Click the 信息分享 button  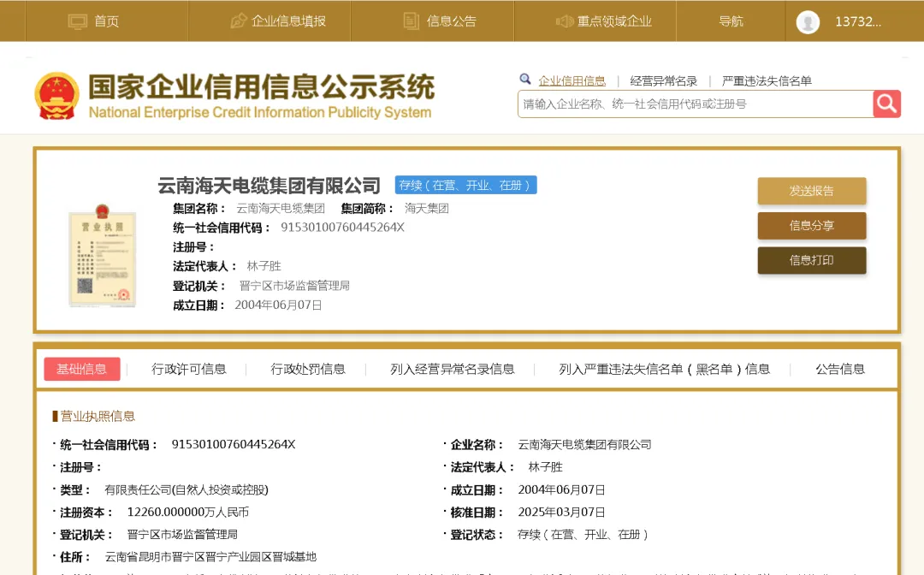[811, 226]
